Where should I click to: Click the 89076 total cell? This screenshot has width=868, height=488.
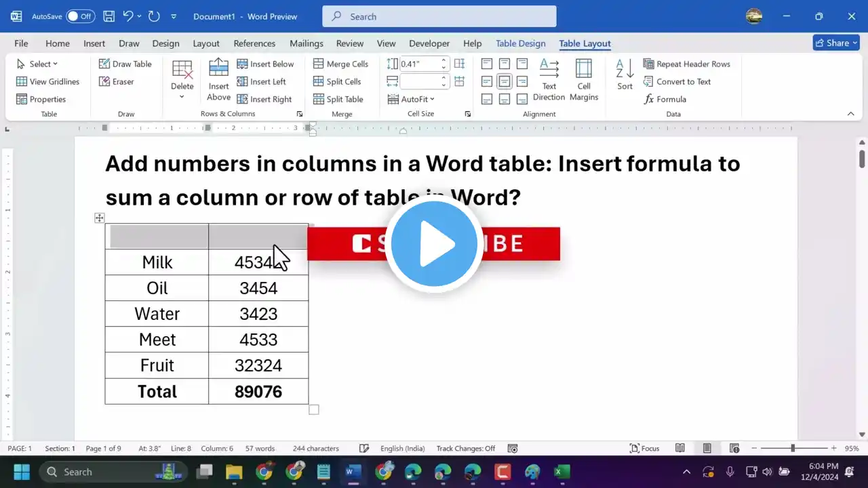click(x=258, y=392)
